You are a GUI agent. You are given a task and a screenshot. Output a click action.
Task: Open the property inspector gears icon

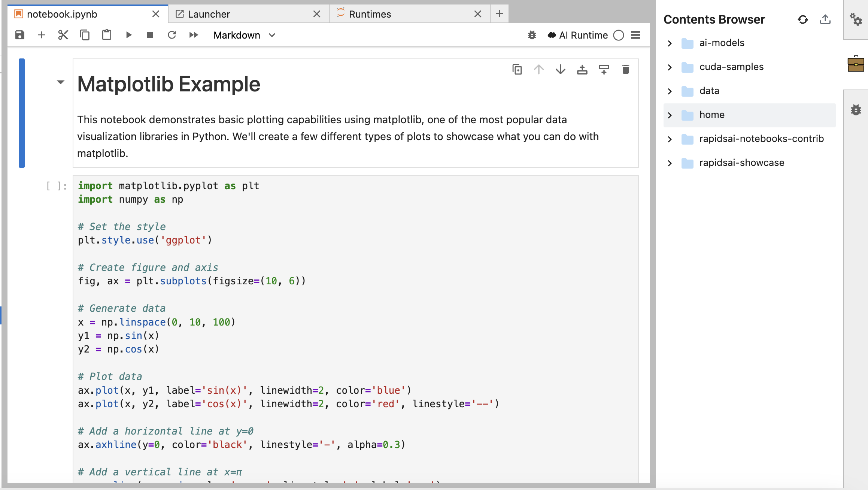pyautogui.click(x=856, y=19)
